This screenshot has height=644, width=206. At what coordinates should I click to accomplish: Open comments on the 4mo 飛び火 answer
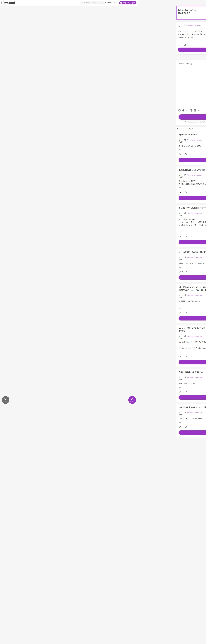pos(186,392)
